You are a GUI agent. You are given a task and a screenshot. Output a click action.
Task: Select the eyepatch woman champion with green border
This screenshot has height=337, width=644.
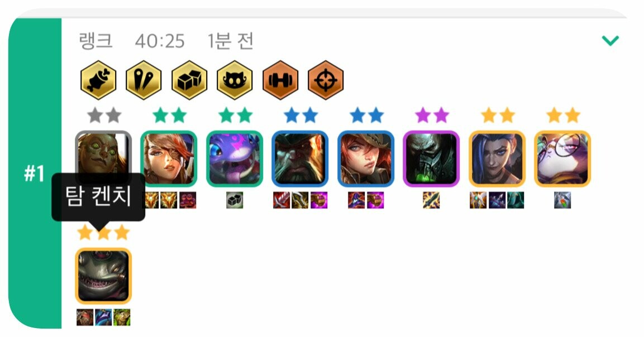click(169, 158)
